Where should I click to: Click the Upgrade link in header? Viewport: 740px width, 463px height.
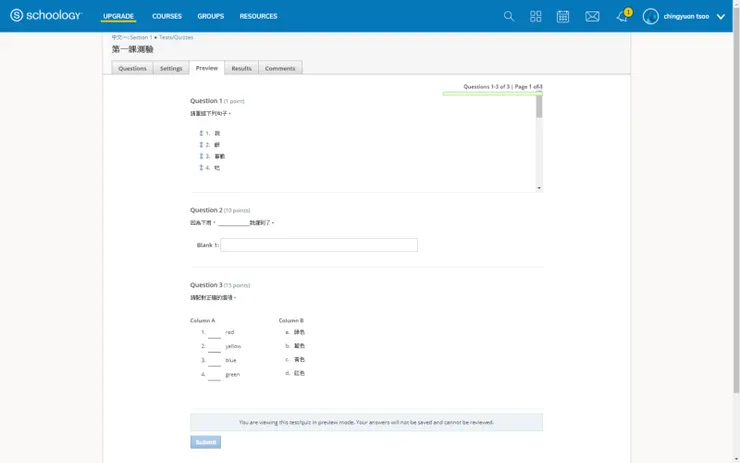118,16
